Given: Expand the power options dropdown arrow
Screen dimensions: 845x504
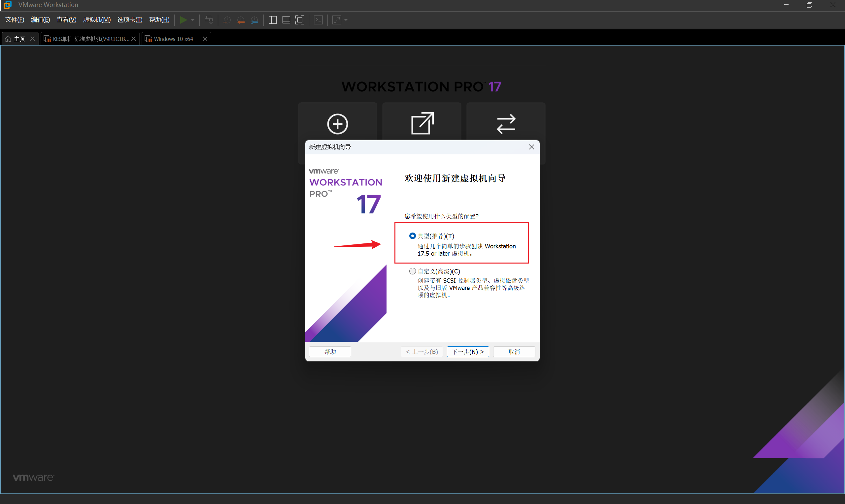Looking at the screenshot, I should (x=193, y=20).
